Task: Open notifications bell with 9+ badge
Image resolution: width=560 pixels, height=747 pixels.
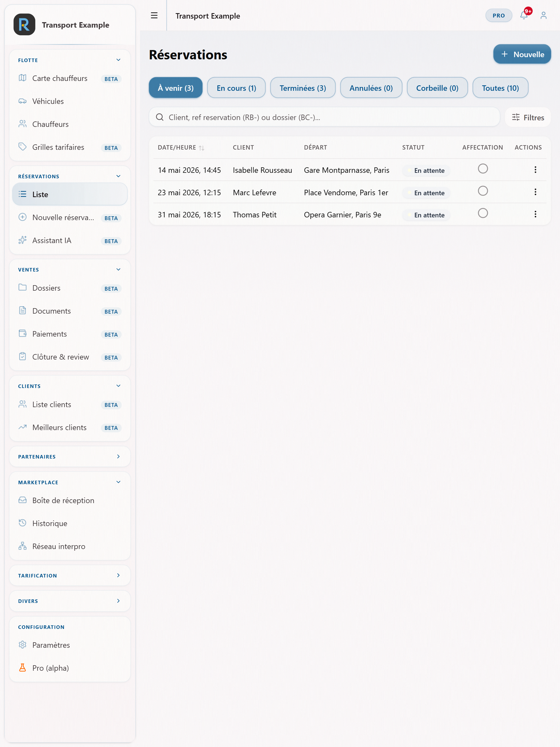Action: pos(524,15)
